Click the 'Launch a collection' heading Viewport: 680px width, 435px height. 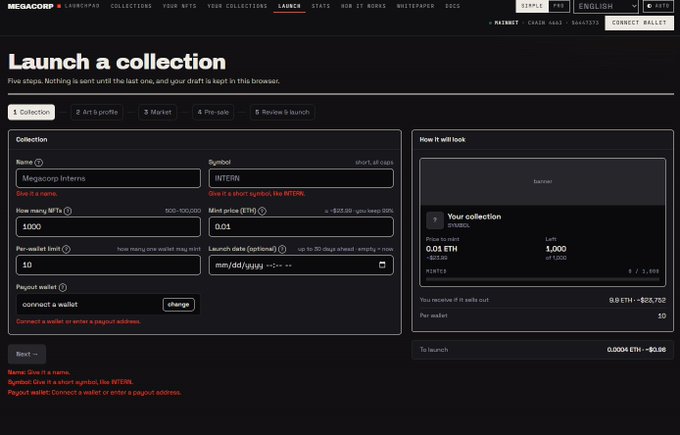[117, 62]
